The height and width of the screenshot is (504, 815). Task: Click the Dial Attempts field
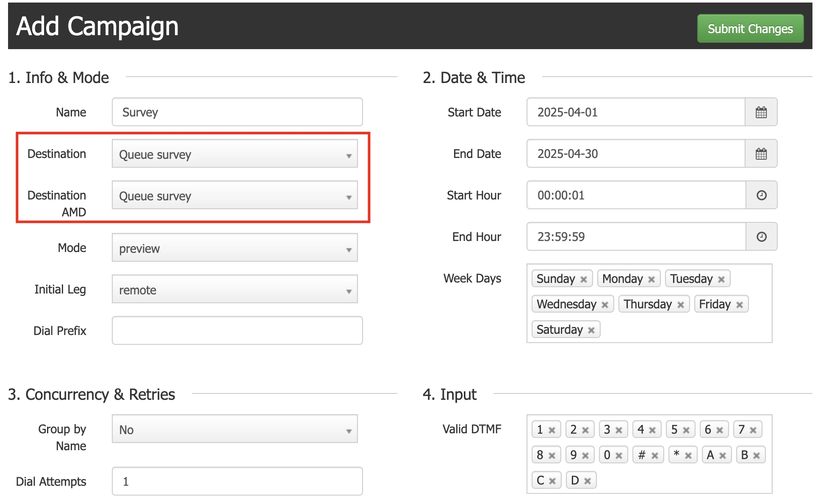coord(237,481)
